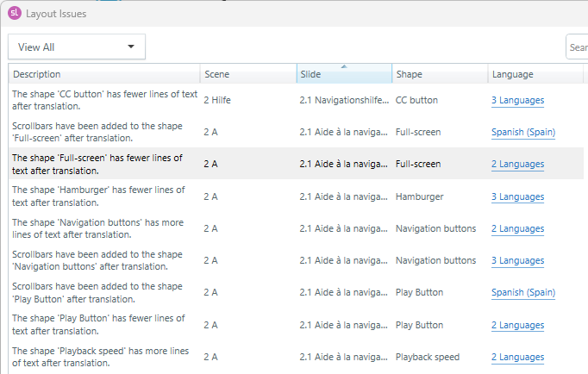Viewport: 588px width, 374px height.
Task: Open 2 Languages link for Navigation buttons more lines
Action: coord(517,228)
